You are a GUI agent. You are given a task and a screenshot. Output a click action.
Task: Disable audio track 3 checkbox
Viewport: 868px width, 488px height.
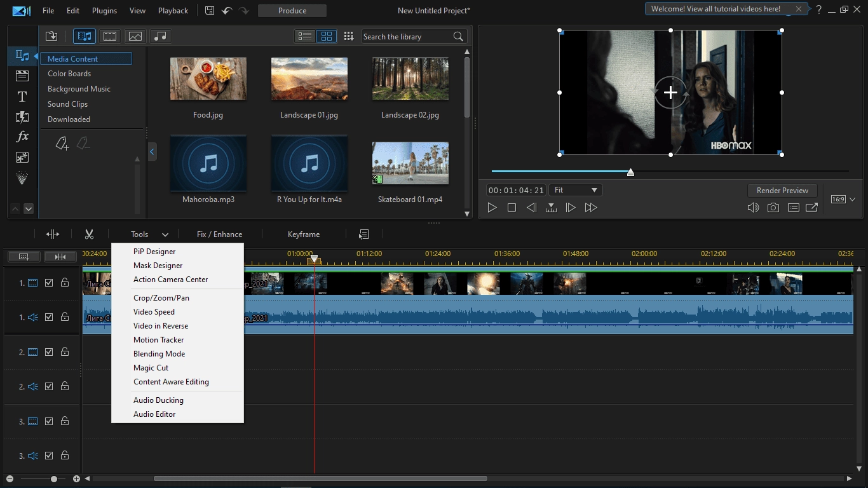click(49, 456)
